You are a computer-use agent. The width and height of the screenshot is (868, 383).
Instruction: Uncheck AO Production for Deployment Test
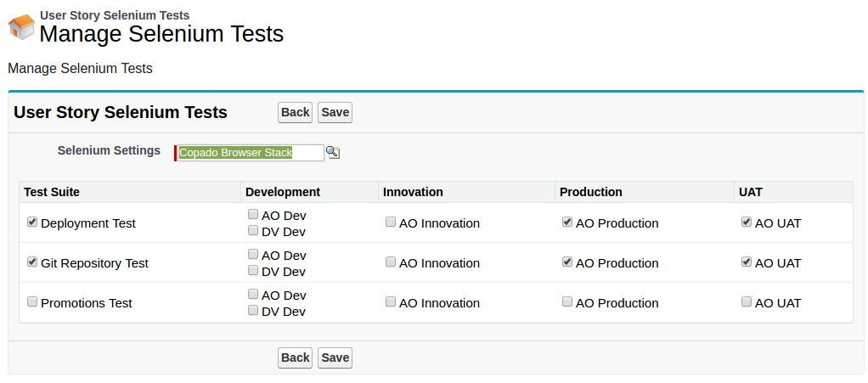click(567, 222)
